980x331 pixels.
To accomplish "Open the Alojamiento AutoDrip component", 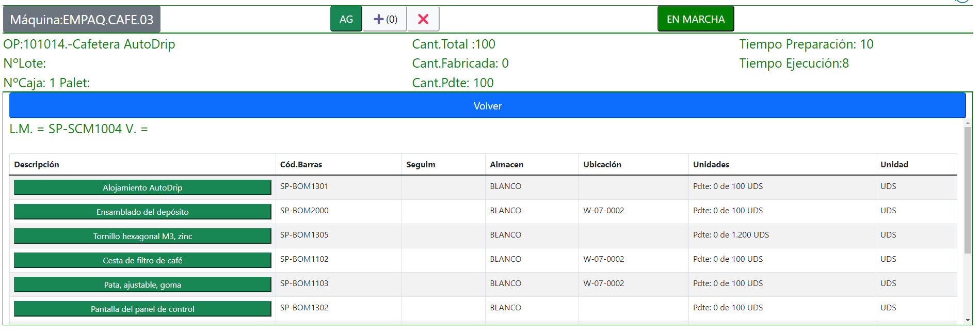I will [x=142, y=187].
